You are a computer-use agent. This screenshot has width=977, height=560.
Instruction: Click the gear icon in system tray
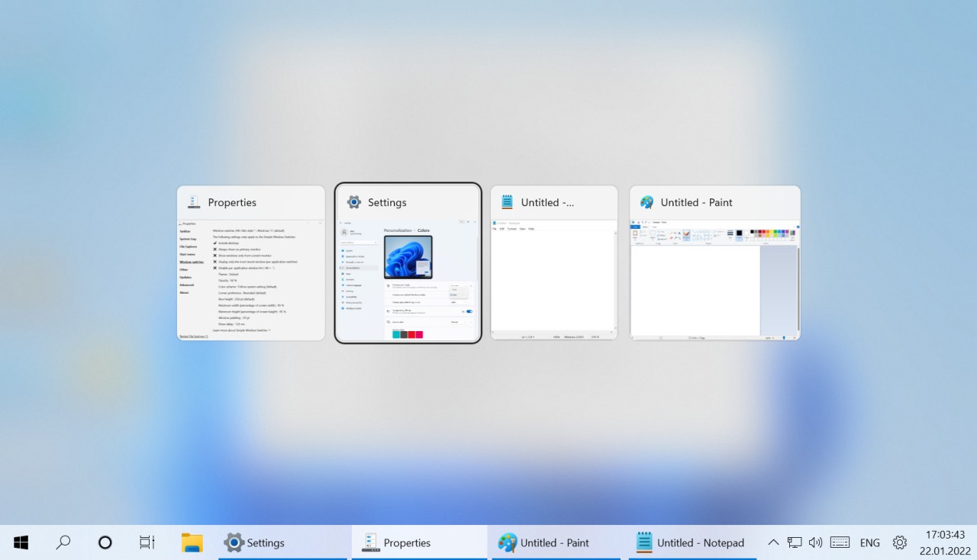[900, 542]
